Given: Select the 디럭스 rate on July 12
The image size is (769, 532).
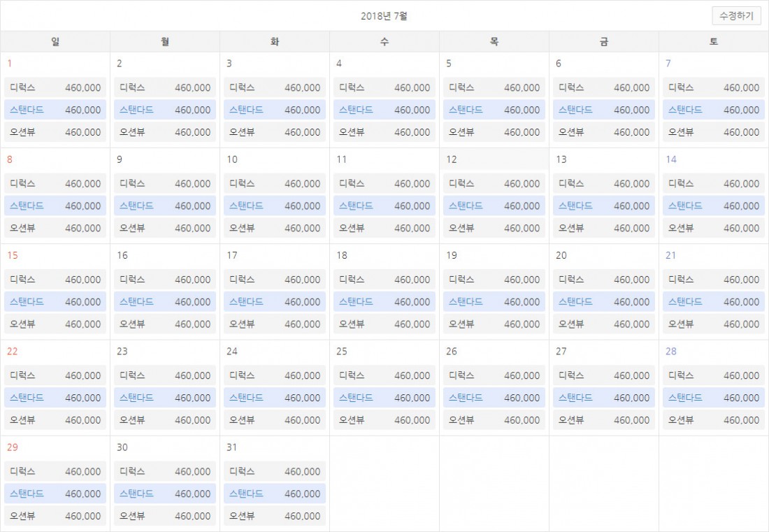Looking at the screenshot, I should (x=494, y=184).
